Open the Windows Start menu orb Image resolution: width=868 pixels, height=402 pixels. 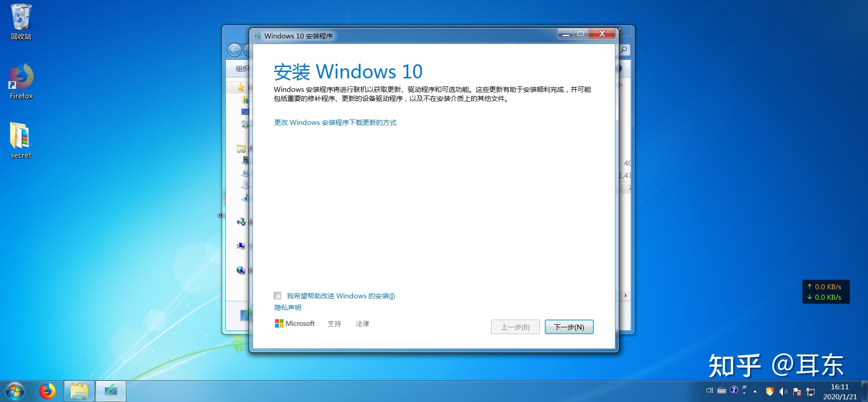pyautogui.click(x=14, y=391)
